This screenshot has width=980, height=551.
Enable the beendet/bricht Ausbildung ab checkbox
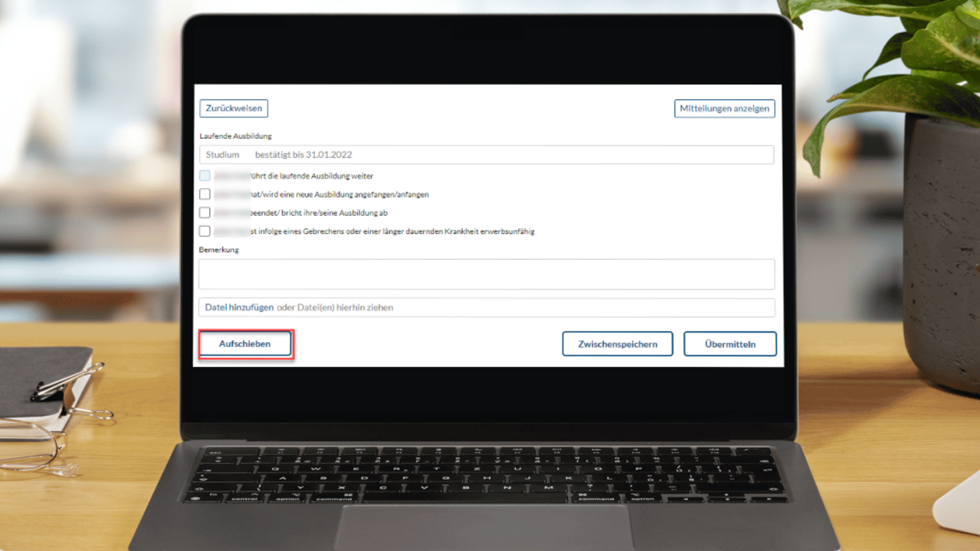[205, 213]
